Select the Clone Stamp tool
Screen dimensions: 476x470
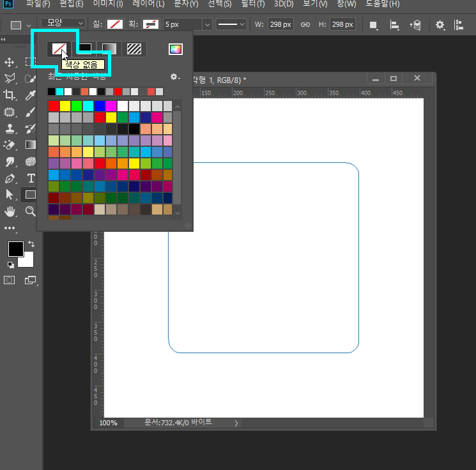(x=10, y=128)
